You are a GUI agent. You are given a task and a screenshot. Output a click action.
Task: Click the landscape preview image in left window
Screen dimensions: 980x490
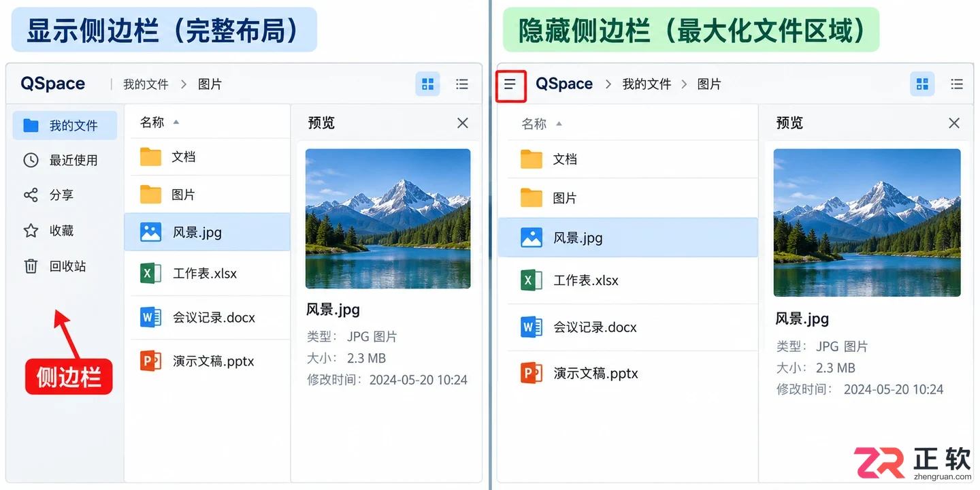point(388,219)
